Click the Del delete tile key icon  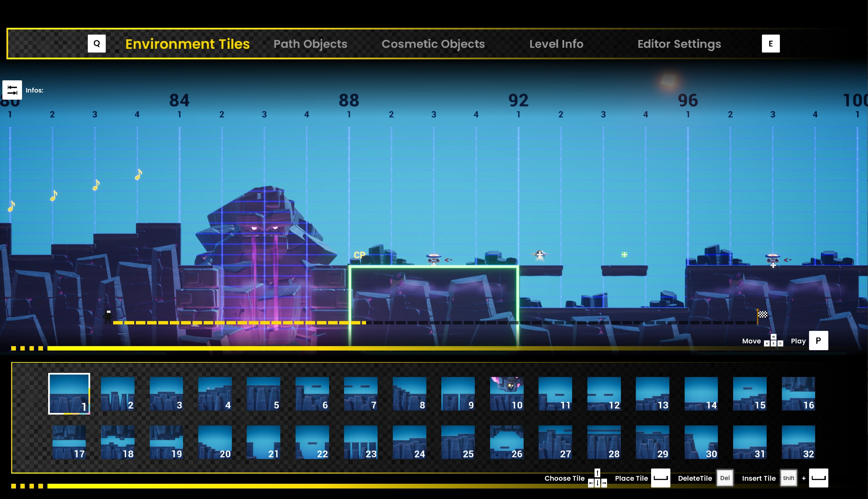[x=725, y=478]
